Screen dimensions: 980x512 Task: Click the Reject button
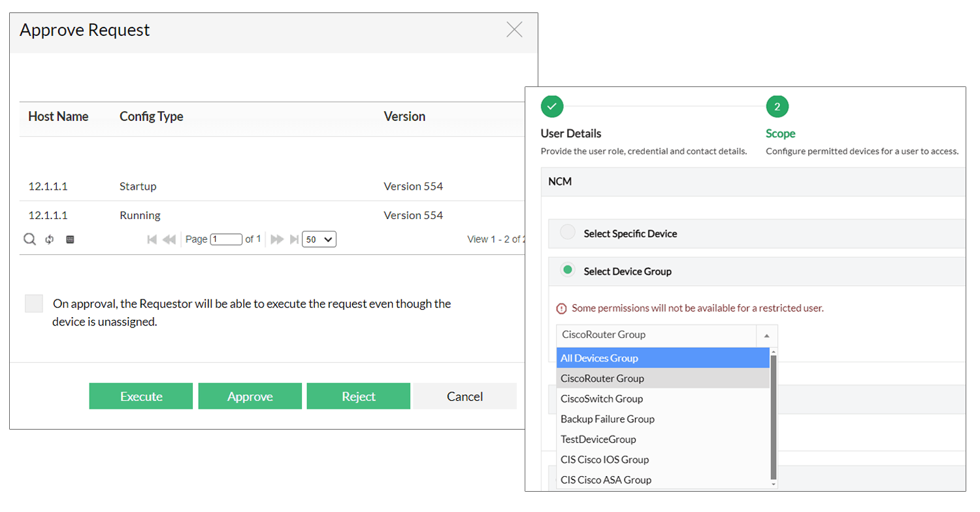click(359, 396)
